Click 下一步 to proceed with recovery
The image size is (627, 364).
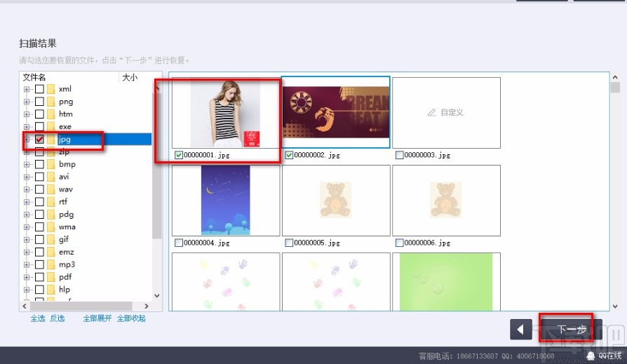tap(572, 329)
